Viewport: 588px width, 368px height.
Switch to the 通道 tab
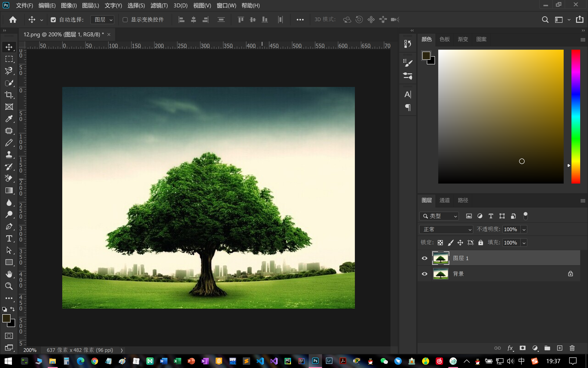[x=444, y=200]
